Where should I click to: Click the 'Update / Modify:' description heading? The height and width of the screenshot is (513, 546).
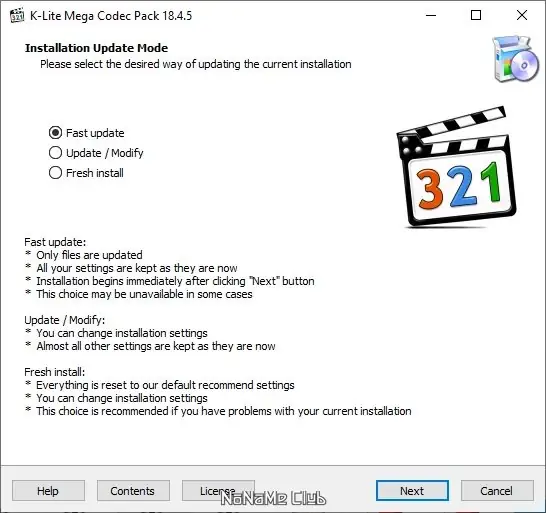click(64, 320)
